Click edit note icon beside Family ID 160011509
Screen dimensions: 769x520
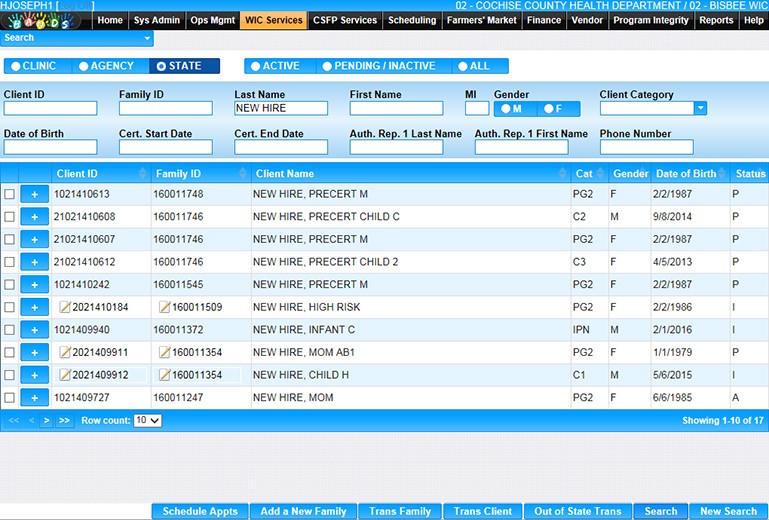[x=165, y=307]
